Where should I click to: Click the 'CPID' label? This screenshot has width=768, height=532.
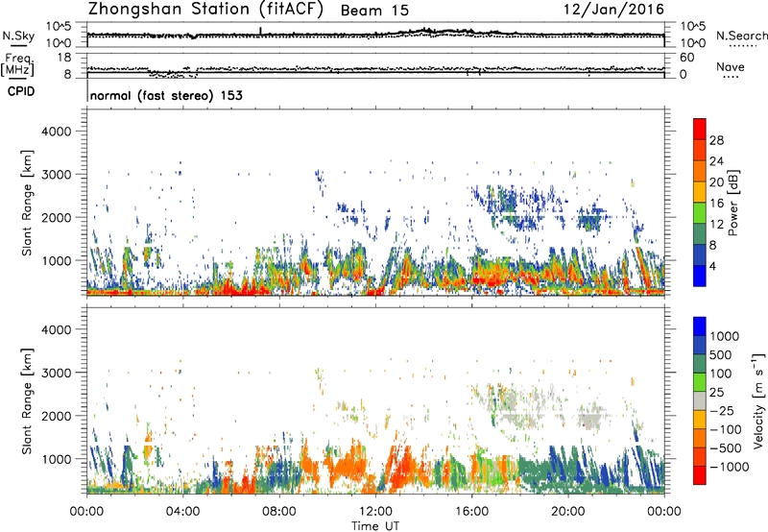coord(21,91)
